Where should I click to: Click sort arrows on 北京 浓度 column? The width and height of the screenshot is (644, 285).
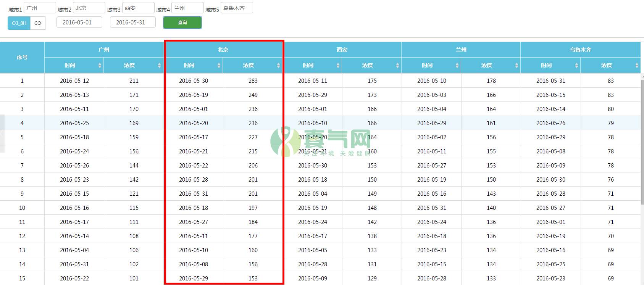point(278,66)
